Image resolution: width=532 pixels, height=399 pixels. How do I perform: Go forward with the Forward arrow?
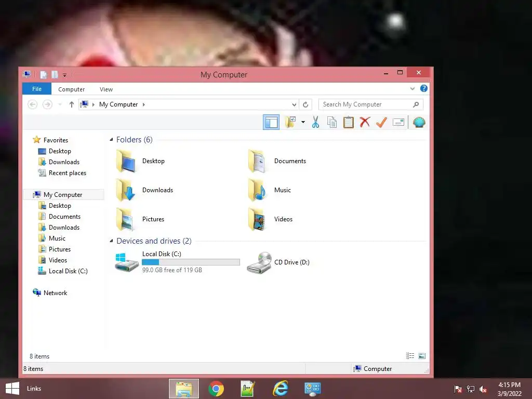(x=47, y=104)
